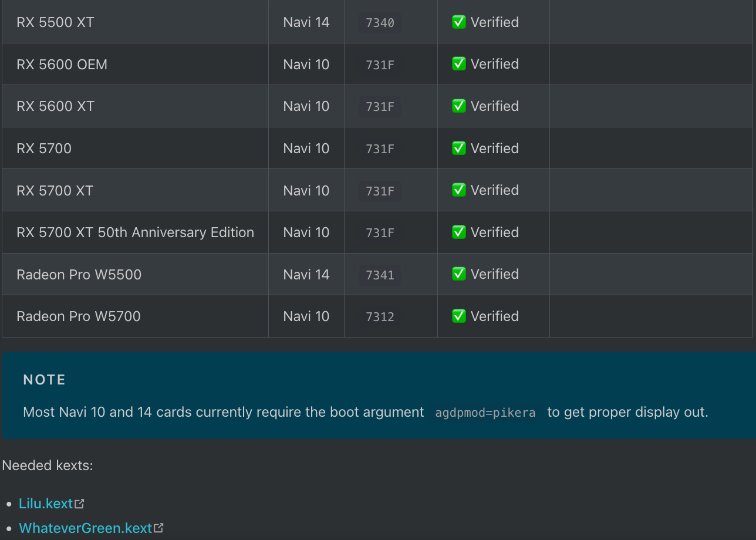Click device ID 7312 code
Screen dimensions: 756x540
tap(380, 317)
